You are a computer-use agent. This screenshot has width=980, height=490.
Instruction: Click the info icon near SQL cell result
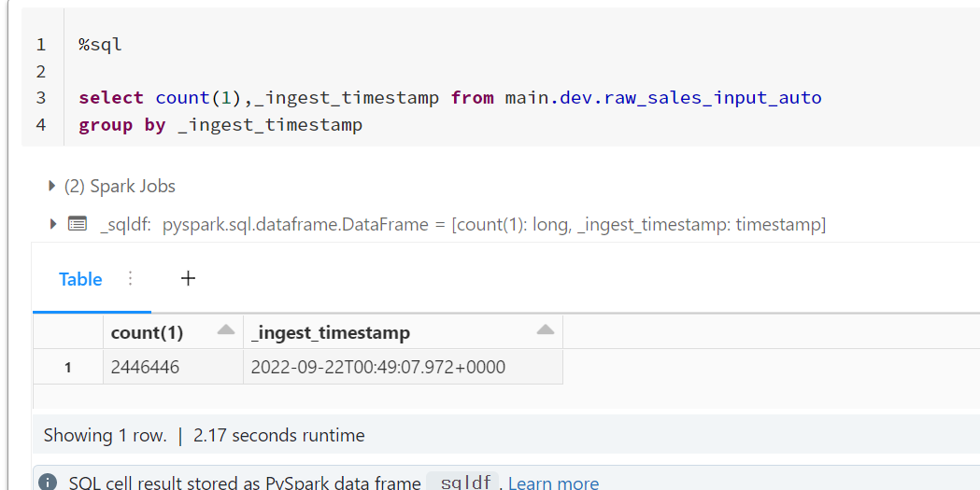(48, 482)
